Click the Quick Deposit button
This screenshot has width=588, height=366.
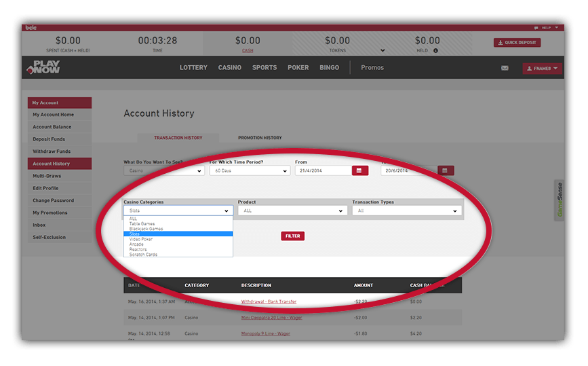[x=517, y=43]
